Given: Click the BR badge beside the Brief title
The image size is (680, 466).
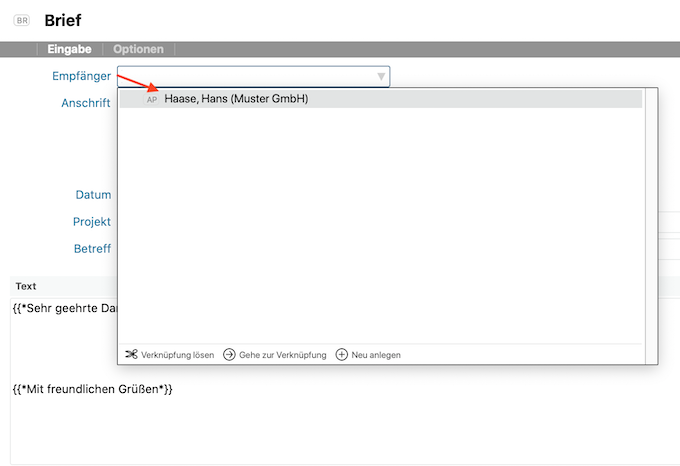Looking at the screenshot, I should (22, 20).
